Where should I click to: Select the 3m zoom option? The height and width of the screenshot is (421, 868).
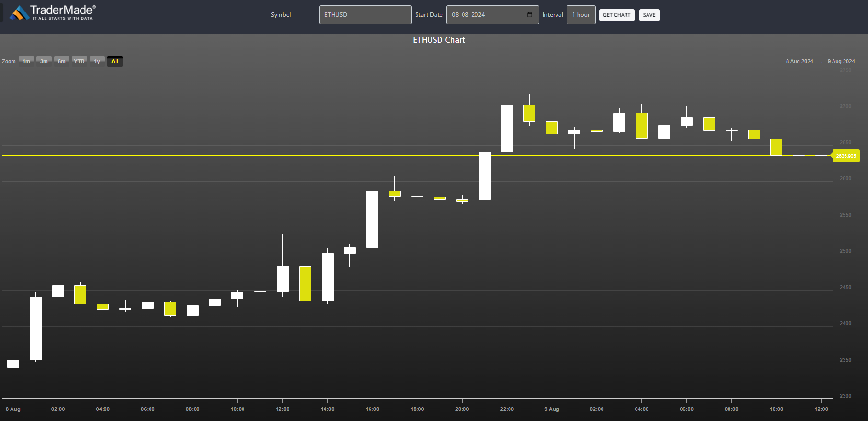pyautogui.click(x=44, y=61)
